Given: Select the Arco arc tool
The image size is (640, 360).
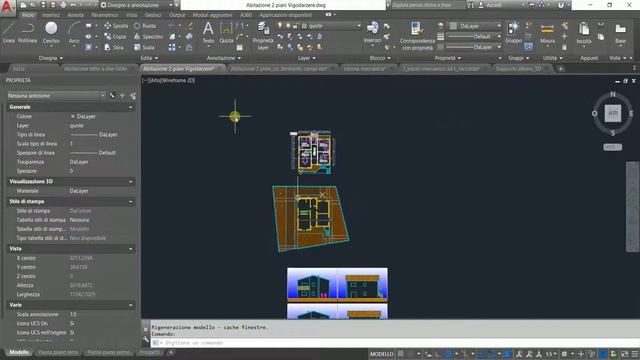Looking at the screenshot, I should [x=74, y=33].
